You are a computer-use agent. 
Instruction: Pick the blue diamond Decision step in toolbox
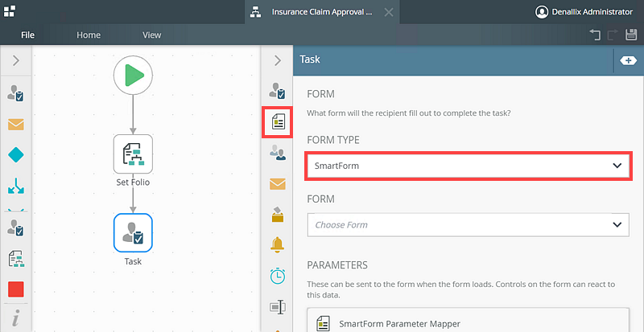[16, 156]
